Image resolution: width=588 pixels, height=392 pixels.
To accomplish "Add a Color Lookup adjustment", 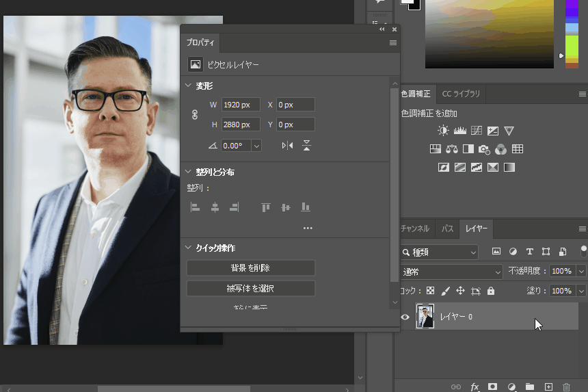I will 518,149.
